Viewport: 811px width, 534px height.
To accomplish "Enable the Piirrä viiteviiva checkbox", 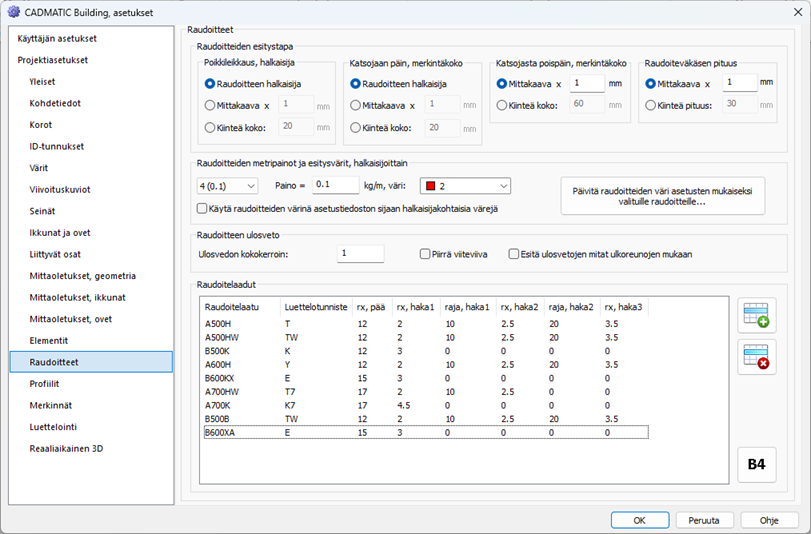I will 425,254.
